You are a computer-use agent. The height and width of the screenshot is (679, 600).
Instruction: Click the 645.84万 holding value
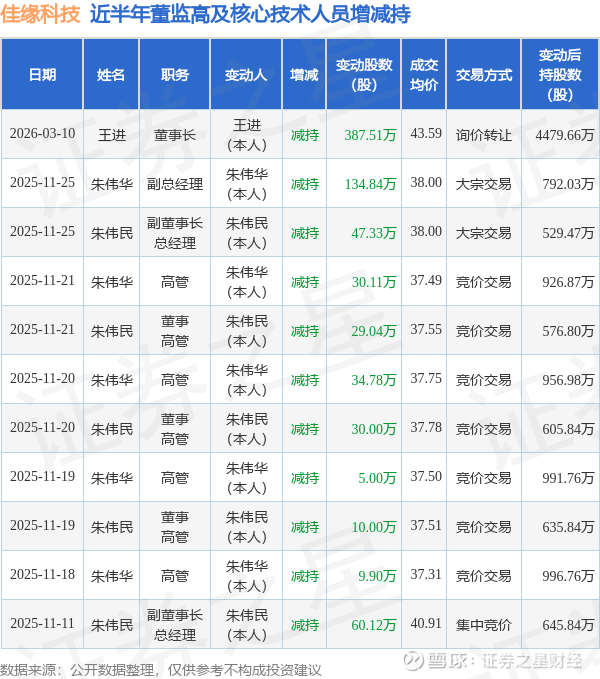pos(568,624)
